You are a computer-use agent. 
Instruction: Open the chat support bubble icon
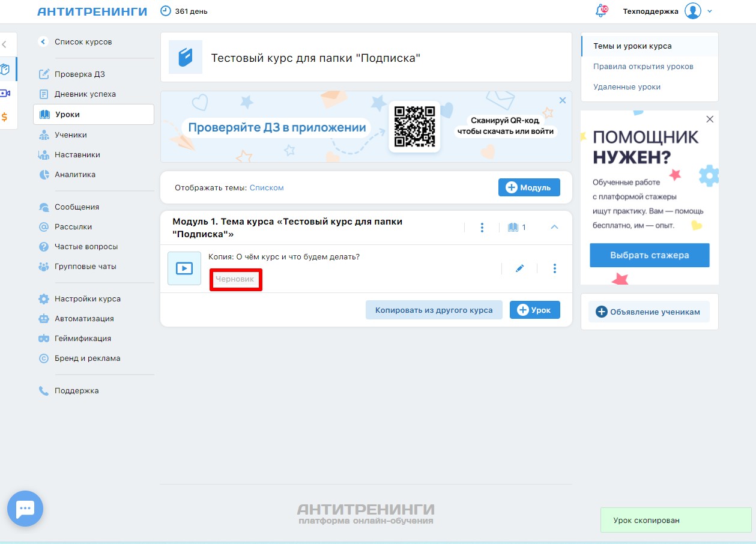(x=25, y=509)
